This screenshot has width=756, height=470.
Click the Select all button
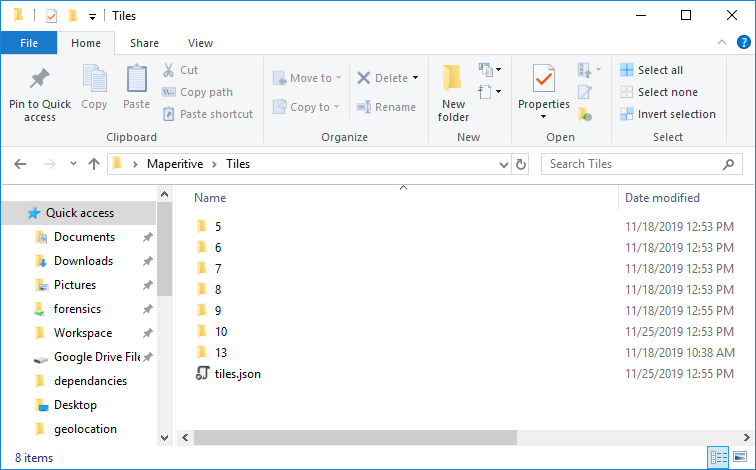tap(651, 70)
